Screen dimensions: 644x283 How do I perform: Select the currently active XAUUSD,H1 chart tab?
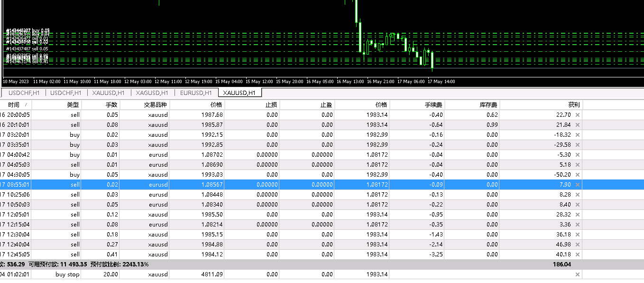[239, 93]
